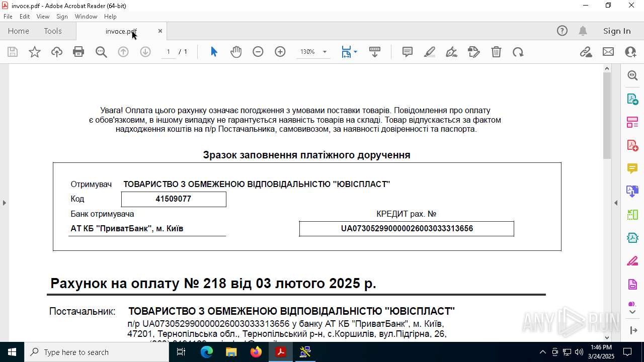Open the Create PDF tool in right pane
644x362 pixels.
click(x=632, y=145)
